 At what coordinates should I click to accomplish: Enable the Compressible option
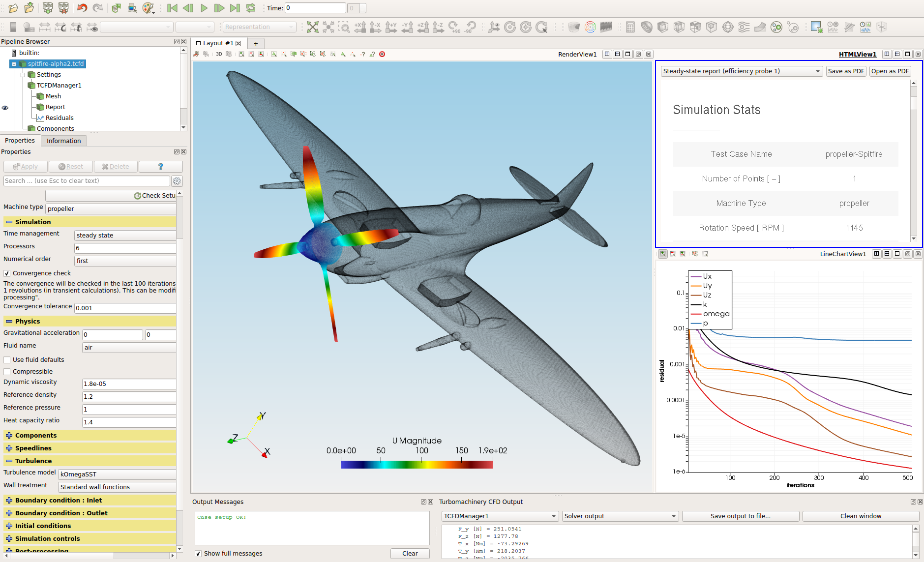pos(7,371)
